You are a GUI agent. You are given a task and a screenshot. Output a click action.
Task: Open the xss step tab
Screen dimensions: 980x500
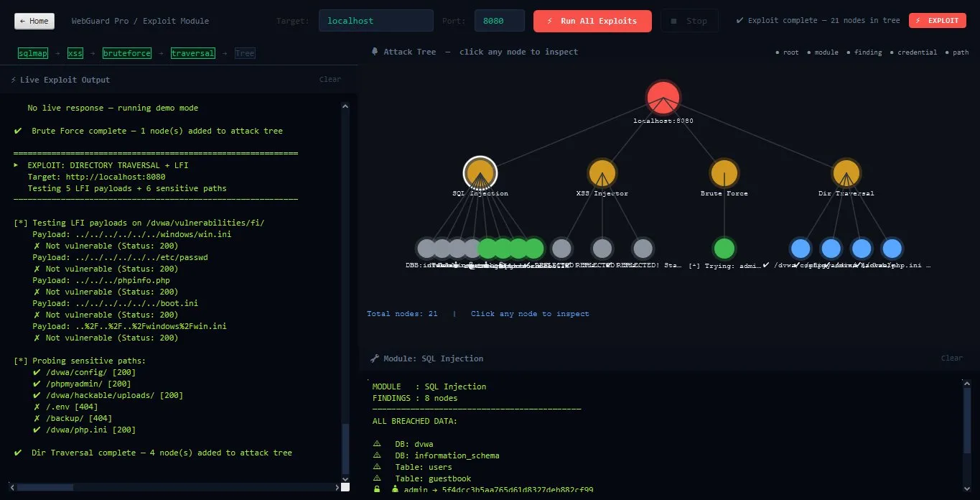75,53
